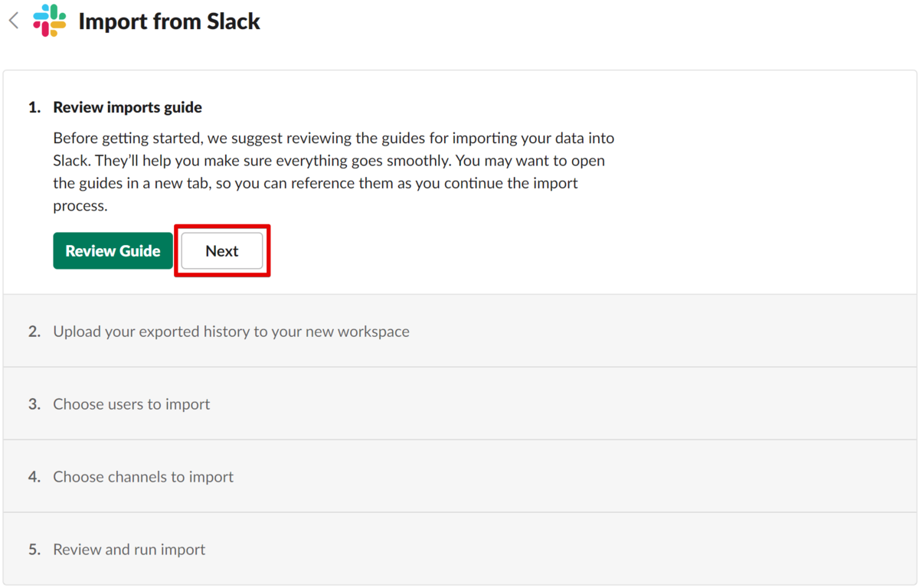Expand the 'Choose users to import' step

(x=459, y=404)
